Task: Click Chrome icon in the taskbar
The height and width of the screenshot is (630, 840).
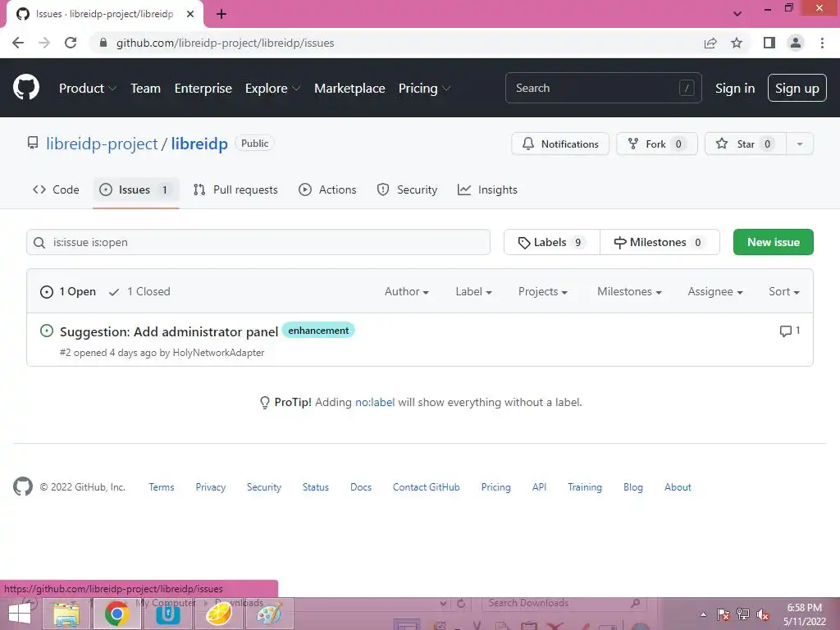Action: click(x=116, y=614)
